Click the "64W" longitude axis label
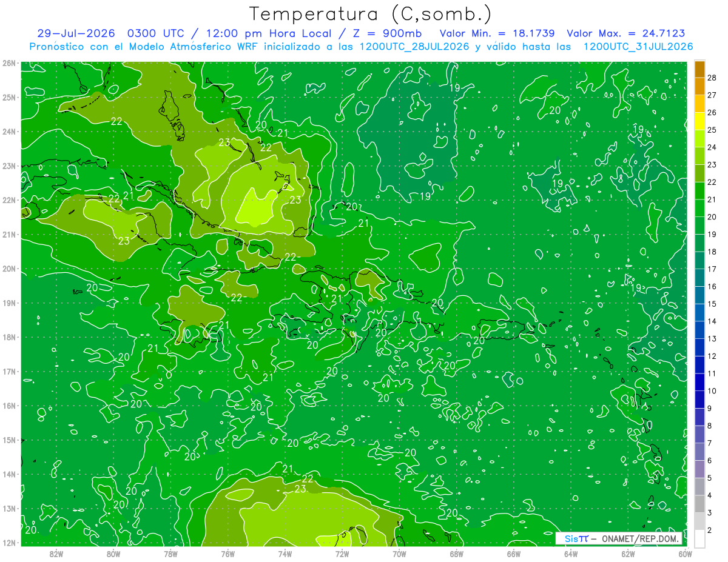This screenshot has height=562, width=728. (570, 554)
